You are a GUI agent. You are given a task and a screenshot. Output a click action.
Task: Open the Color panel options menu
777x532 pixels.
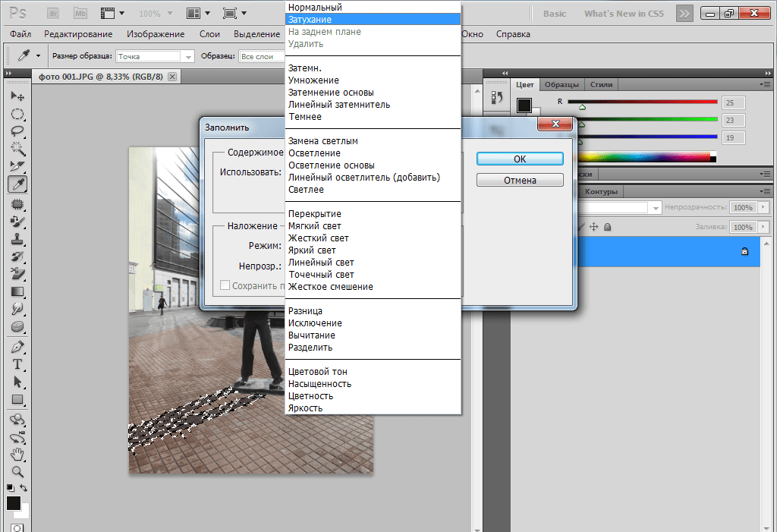pos(765,84)
